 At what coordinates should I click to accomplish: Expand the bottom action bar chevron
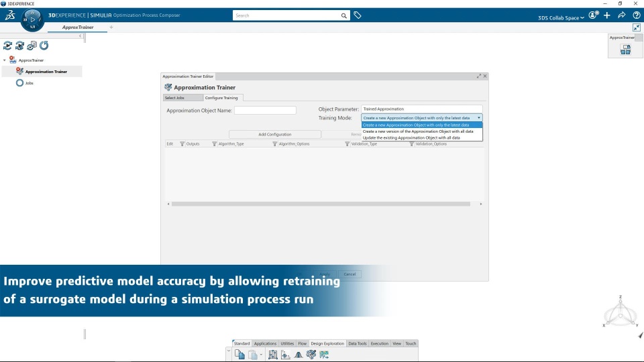tap(229, 351)
